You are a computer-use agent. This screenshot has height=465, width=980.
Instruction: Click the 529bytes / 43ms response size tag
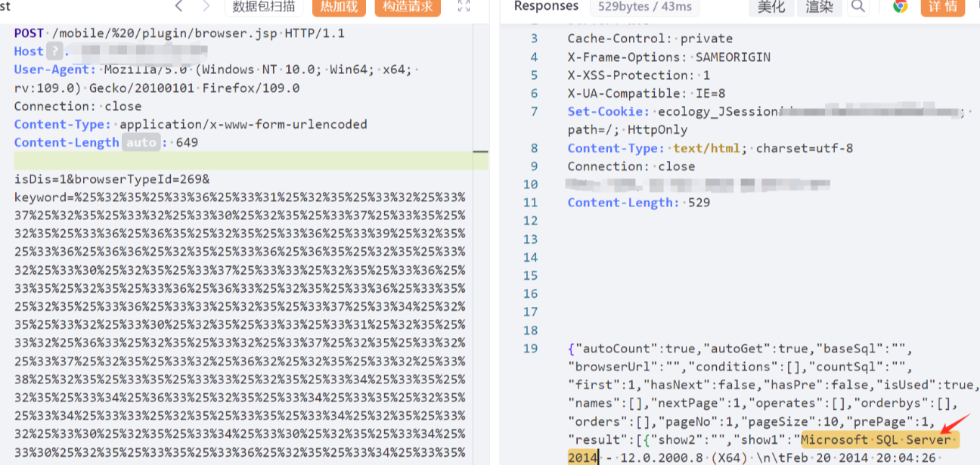pos(644,7)
